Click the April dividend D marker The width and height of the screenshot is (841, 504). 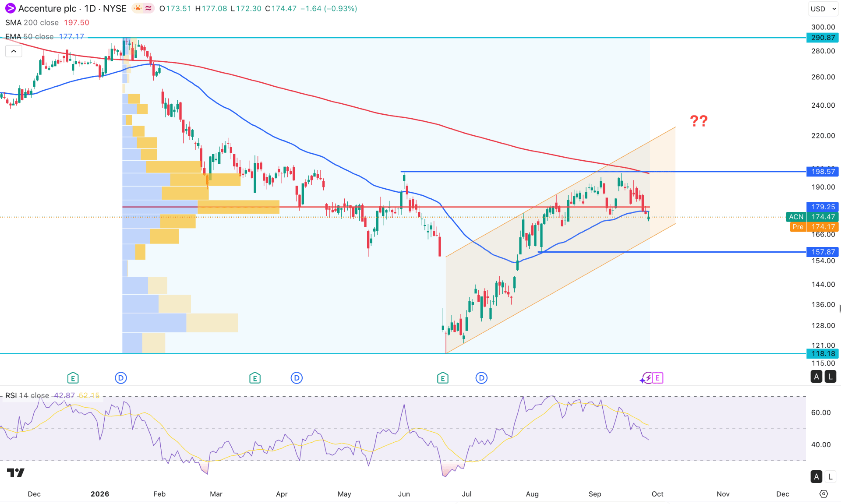[297, 378]
